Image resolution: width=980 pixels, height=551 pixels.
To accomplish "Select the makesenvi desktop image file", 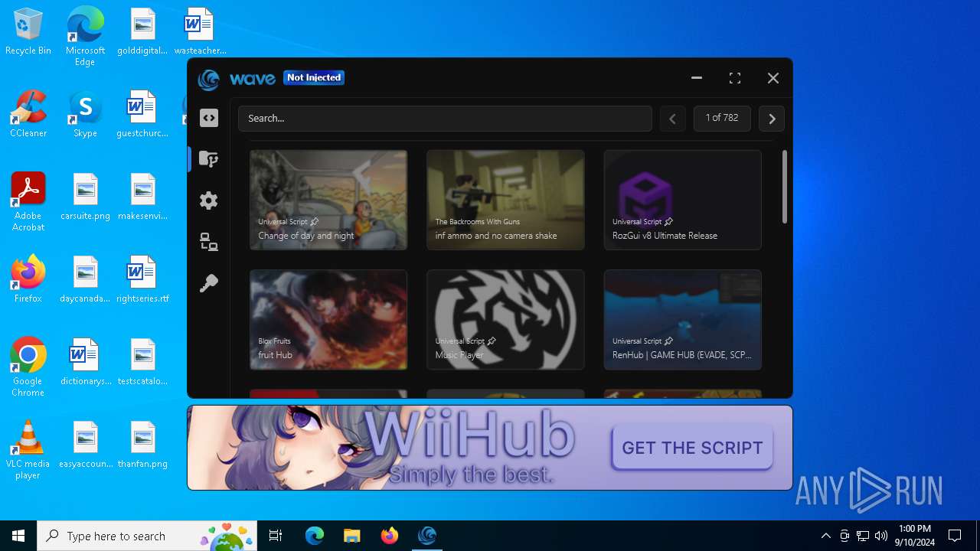I will click(142, 197).
